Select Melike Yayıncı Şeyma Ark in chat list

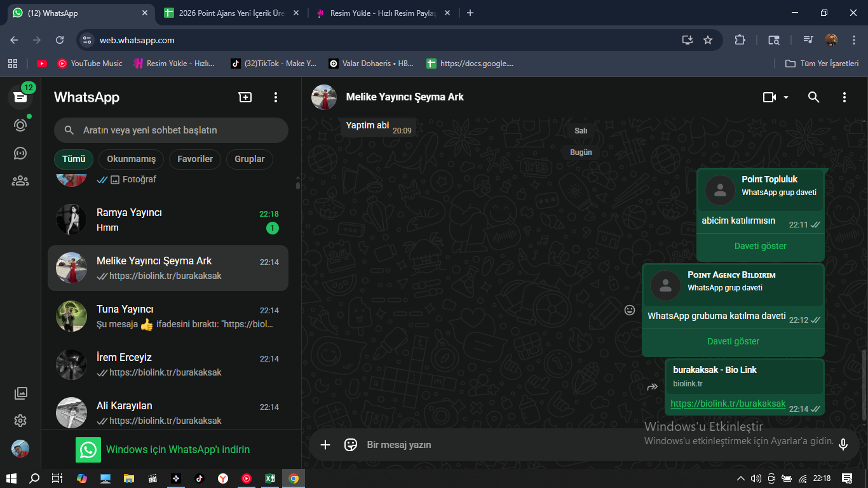tap(168, 268)
